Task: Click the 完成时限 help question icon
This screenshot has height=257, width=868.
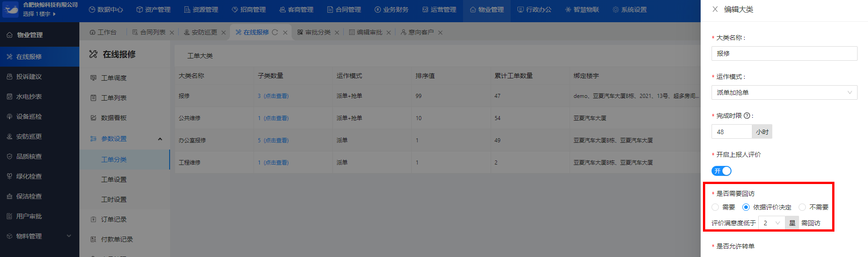Action: coord(747,116)
